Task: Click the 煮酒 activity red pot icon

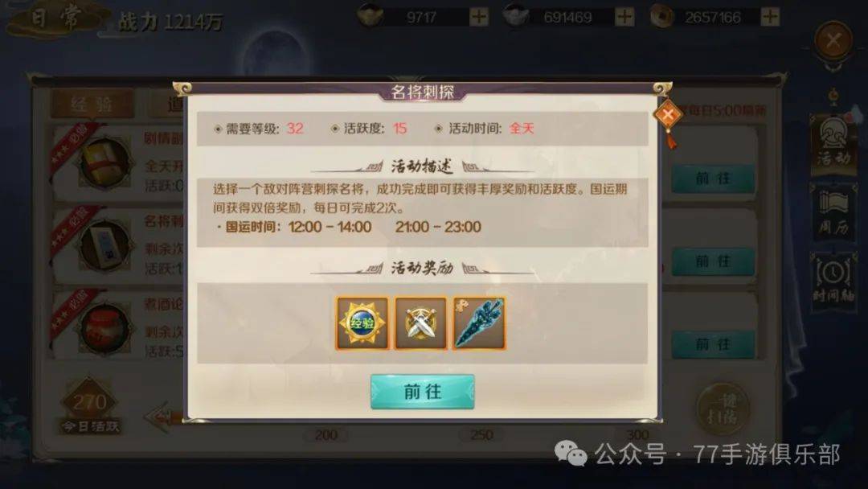Action: pos(104,328)
